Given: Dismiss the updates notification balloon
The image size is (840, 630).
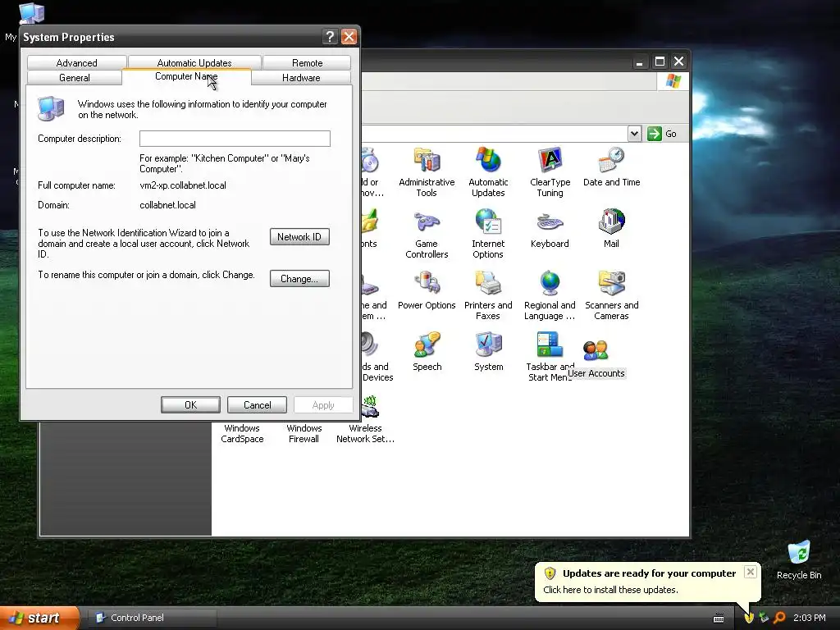Looking at the screenshot, I should pyautogui.click(x=751, y=572).
